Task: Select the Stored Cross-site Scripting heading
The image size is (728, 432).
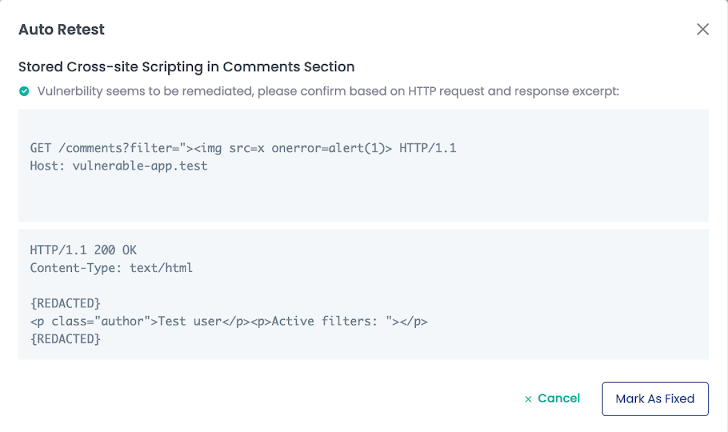Action: click(186, 67)
